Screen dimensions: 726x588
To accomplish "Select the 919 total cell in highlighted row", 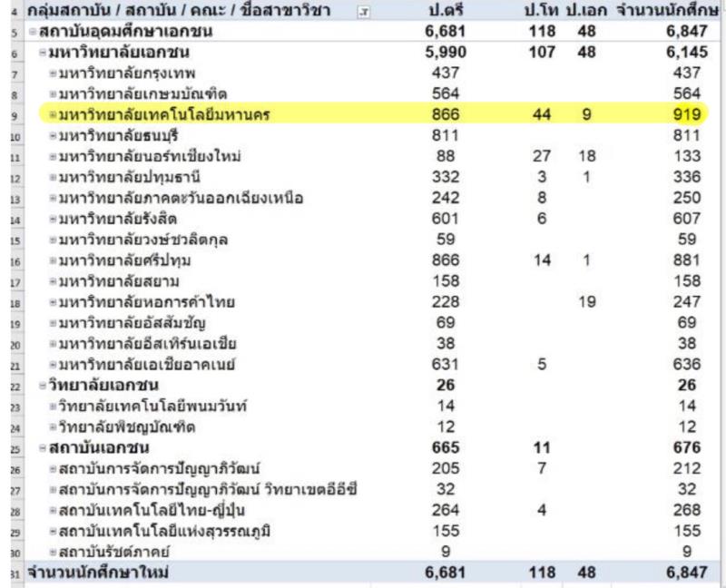I will 687,115.
